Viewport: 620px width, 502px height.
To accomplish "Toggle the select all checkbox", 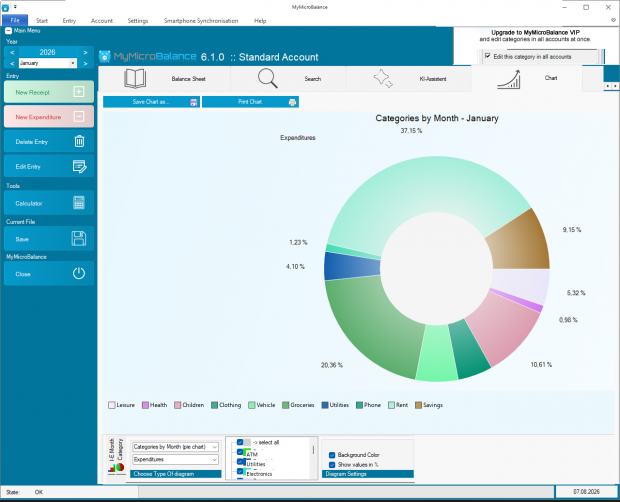I will pyautogui.click(x=240, y=442).
